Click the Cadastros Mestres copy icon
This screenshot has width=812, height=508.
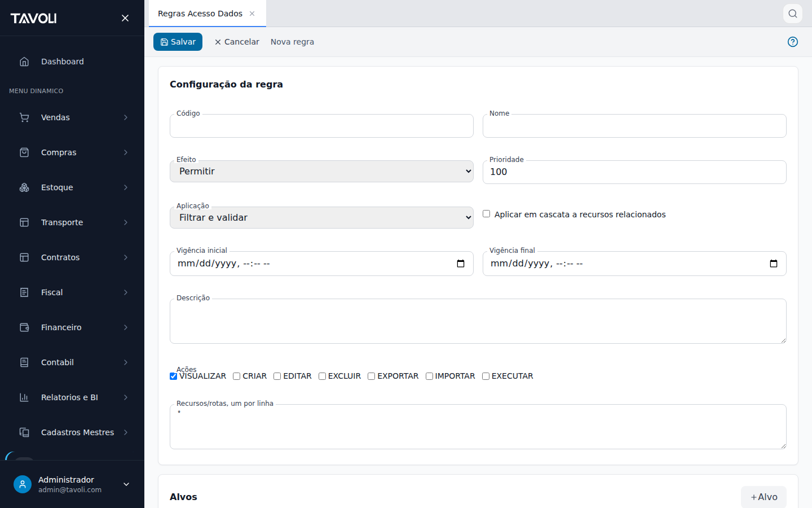tap(24, 432)
